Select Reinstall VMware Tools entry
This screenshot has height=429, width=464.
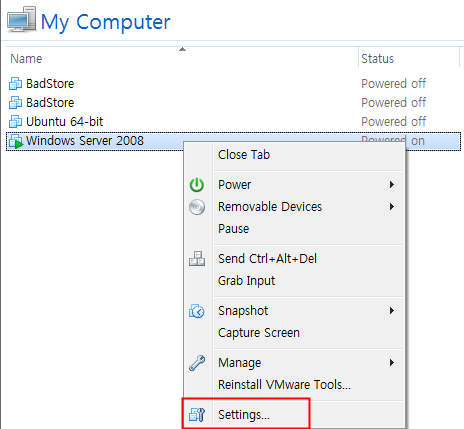284,385
